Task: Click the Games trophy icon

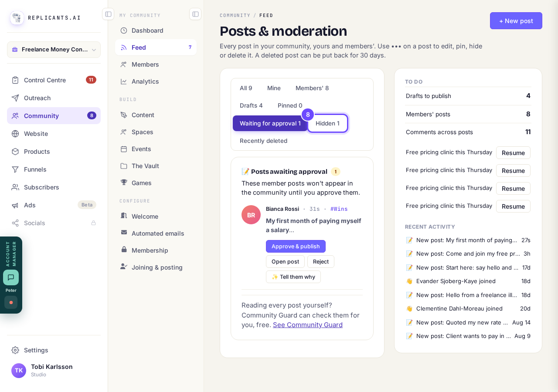Action: pos(124,182)
